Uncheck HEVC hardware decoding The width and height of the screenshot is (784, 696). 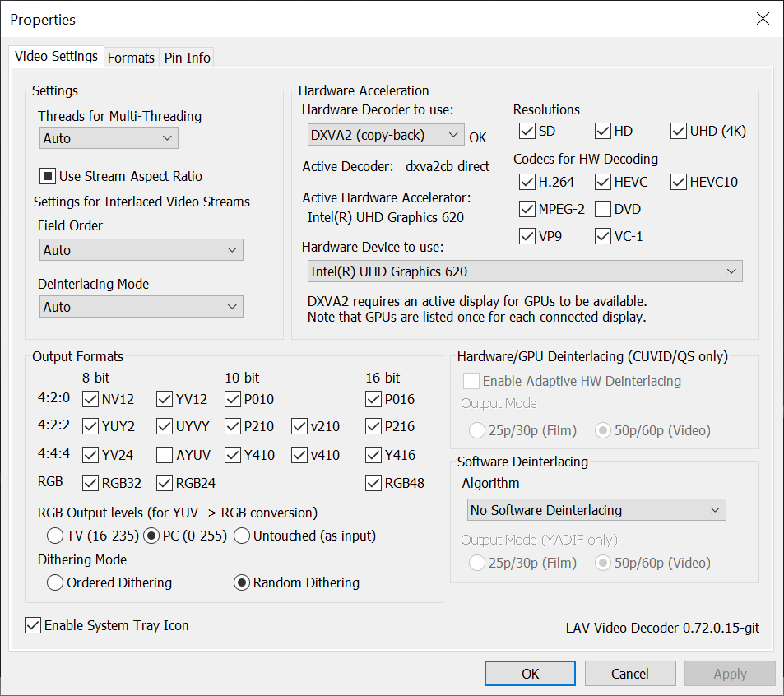coord(605,182)
